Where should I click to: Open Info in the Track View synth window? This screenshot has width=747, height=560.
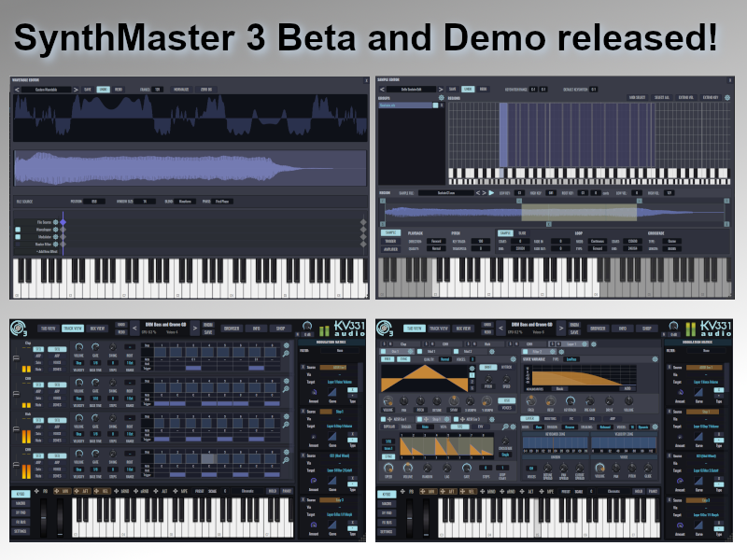point(256,329)
